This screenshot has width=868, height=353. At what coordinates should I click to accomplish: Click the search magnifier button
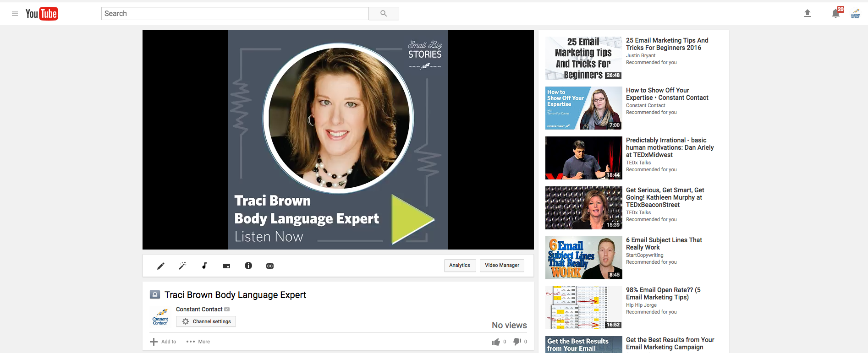(x=384, y=14)
